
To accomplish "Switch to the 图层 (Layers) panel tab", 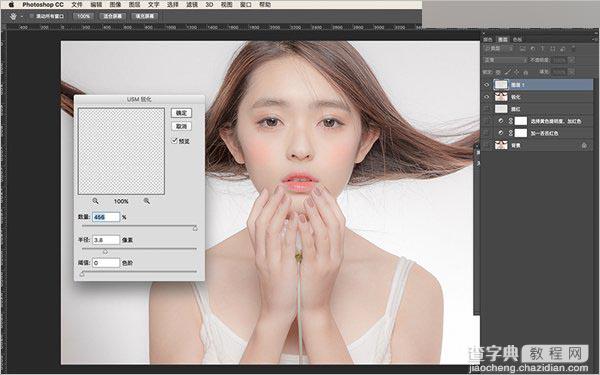I will [x=502, y=39].
